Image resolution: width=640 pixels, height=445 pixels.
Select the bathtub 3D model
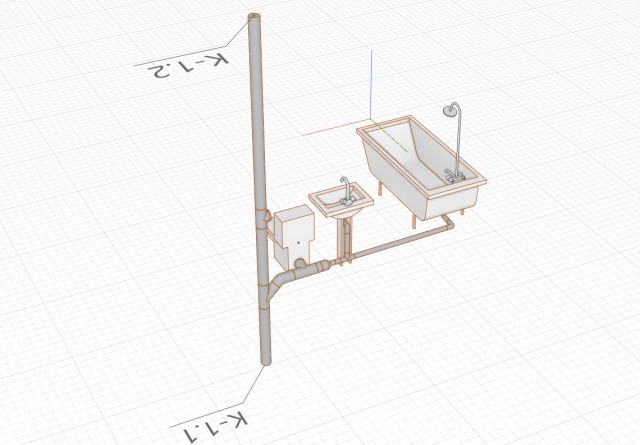[x=420, y=167]
